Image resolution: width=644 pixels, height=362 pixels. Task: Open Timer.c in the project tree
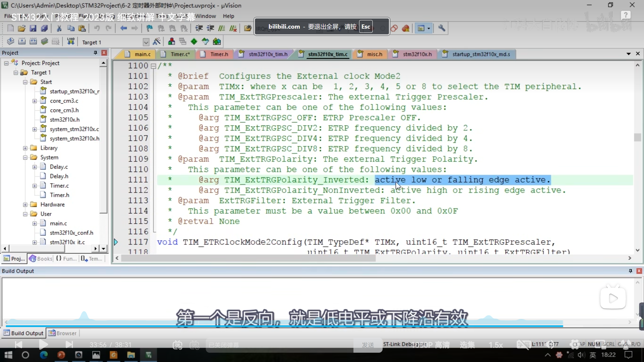tap(59, 186)
